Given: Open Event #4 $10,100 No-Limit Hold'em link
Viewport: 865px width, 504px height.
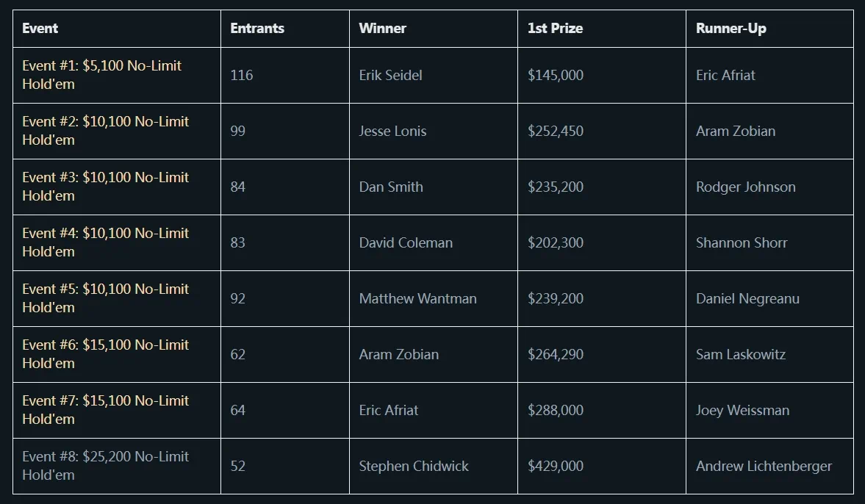Looking at the screenshot, I should coord(105,234).
